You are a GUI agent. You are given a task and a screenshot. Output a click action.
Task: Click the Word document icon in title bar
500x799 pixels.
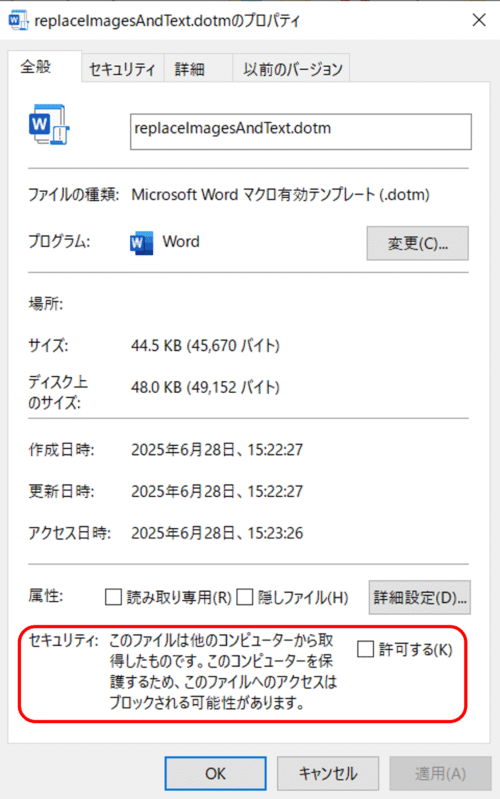tap(17, 21)
